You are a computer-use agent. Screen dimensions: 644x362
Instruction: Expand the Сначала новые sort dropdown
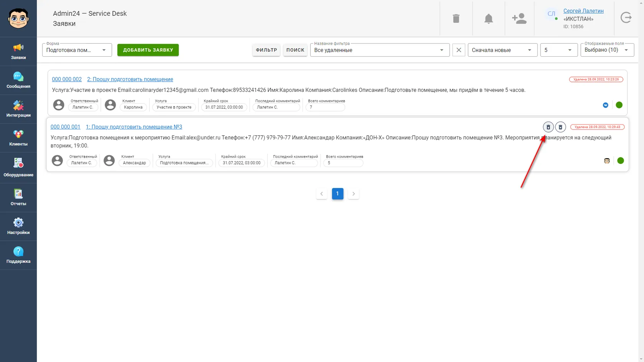502,50
